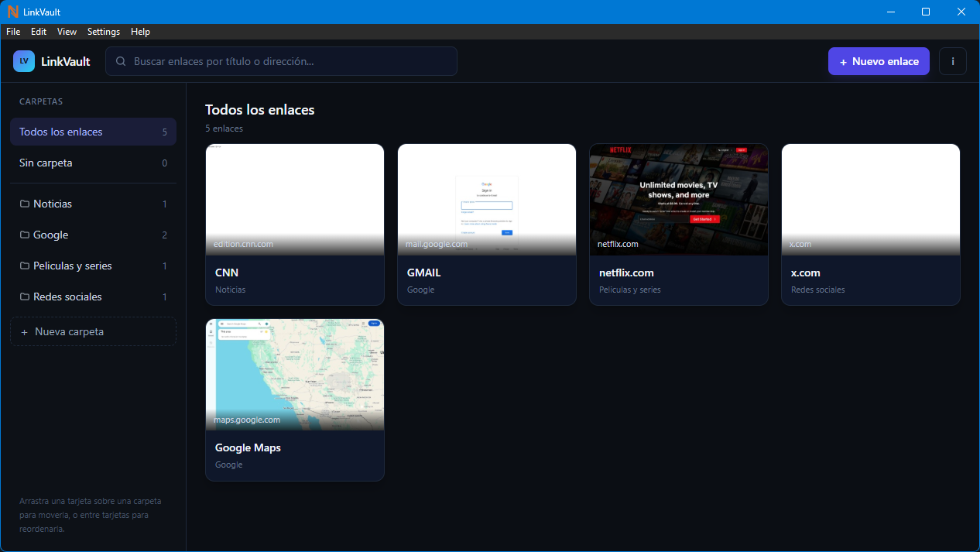Click the CNN card thumbnail

pyautogui.click(x=295, y=200)
